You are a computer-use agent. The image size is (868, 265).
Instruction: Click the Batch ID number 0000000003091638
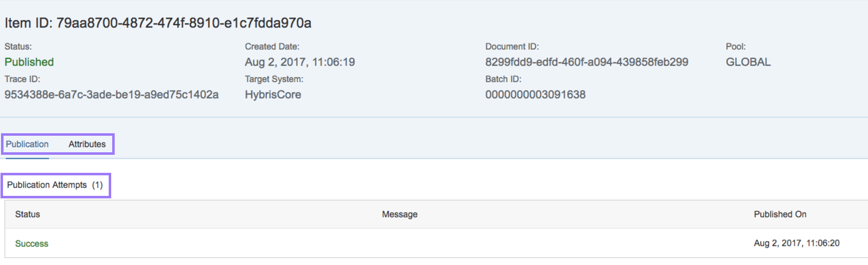pyautogui.click(x=535, y=95)
